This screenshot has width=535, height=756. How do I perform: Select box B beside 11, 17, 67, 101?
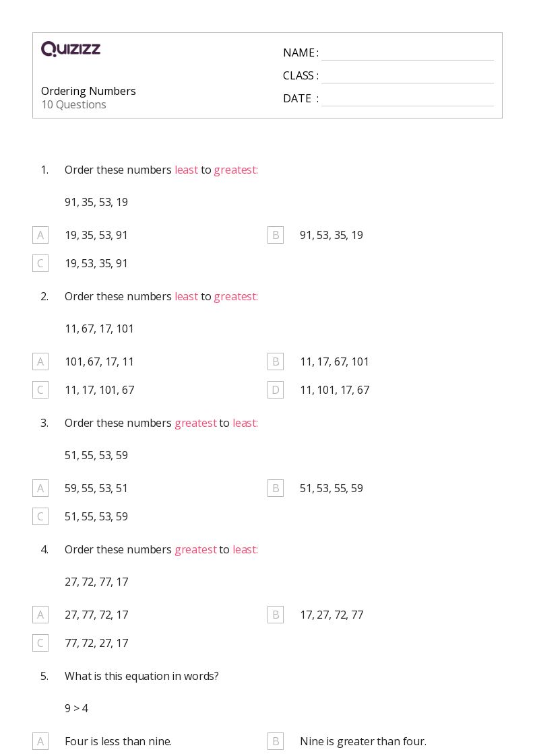tap(276, 362)
